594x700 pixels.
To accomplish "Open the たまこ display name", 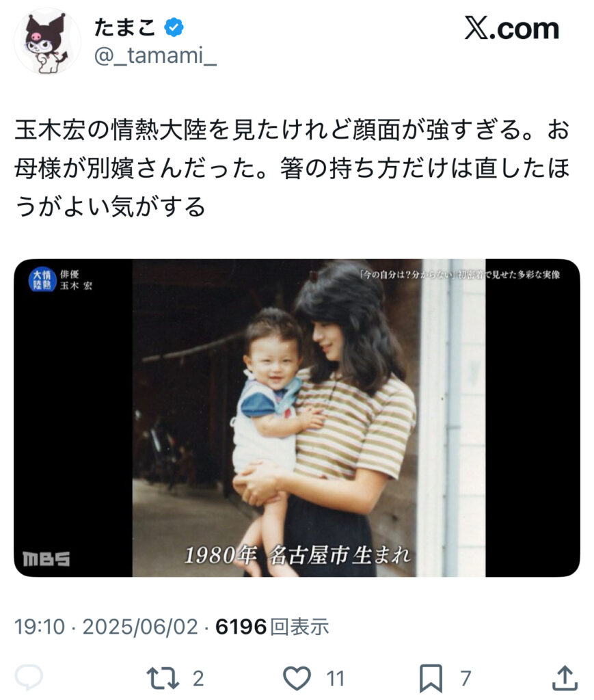I will [x=124, y=27].
